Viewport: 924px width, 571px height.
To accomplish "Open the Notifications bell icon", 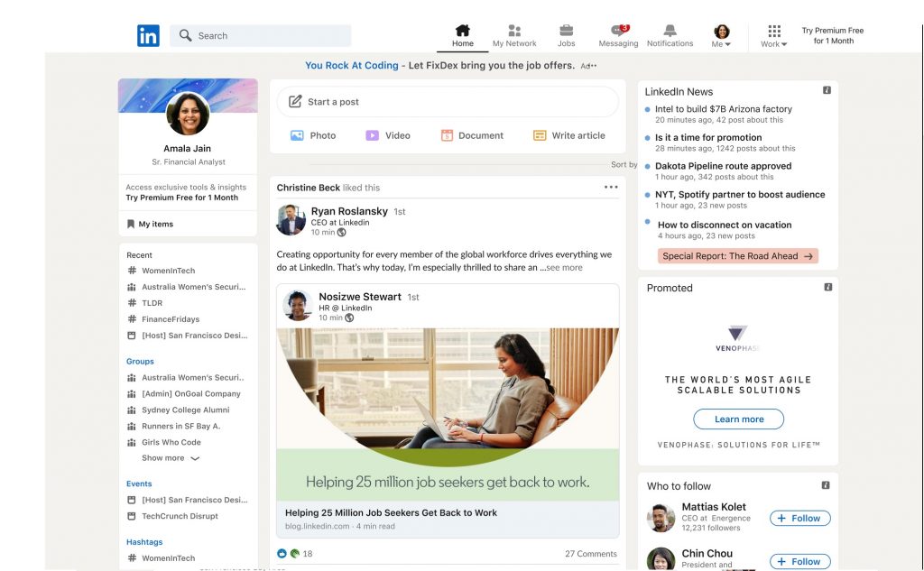I will (670, 31).
